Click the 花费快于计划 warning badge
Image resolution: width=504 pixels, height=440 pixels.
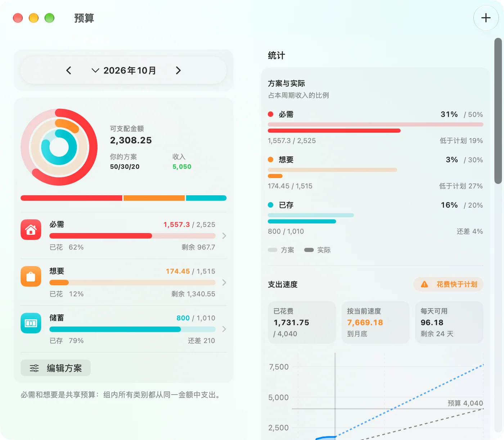pos(448,284)
